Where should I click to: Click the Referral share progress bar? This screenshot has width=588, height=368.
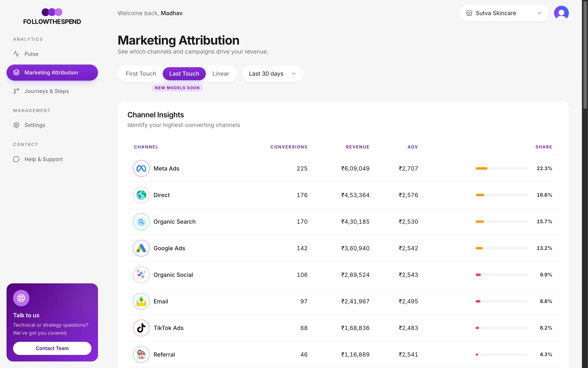point(502,355)
